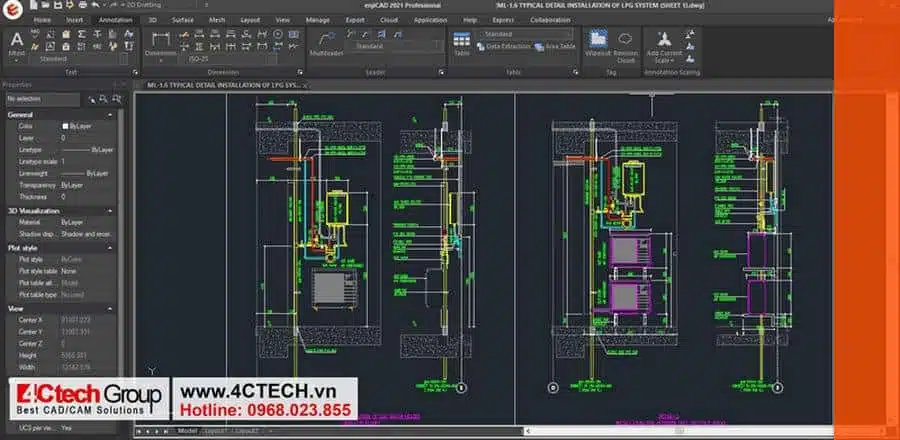
Task: Open the Home ribbon tab
Action: click(x=42, y=20)
